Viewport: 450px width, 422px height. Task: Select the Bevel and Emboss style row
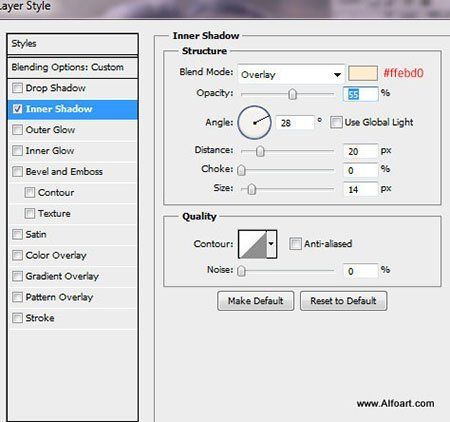[72, 172]
